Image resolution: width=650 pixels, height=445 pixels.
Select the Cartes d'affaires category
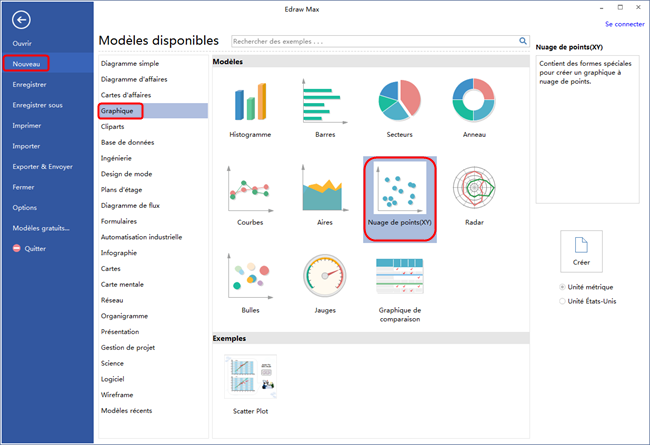[x=126, y=95]
